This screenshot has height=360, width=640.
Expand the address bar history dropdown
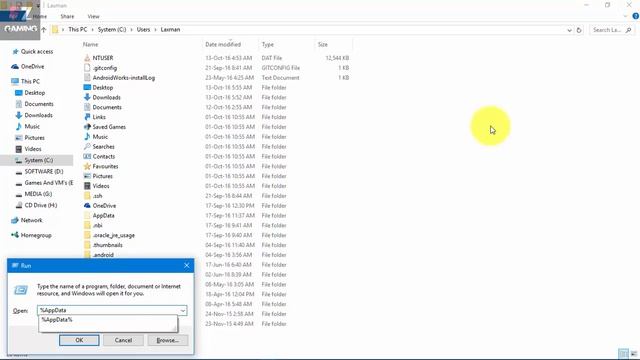tap(569, 30)
